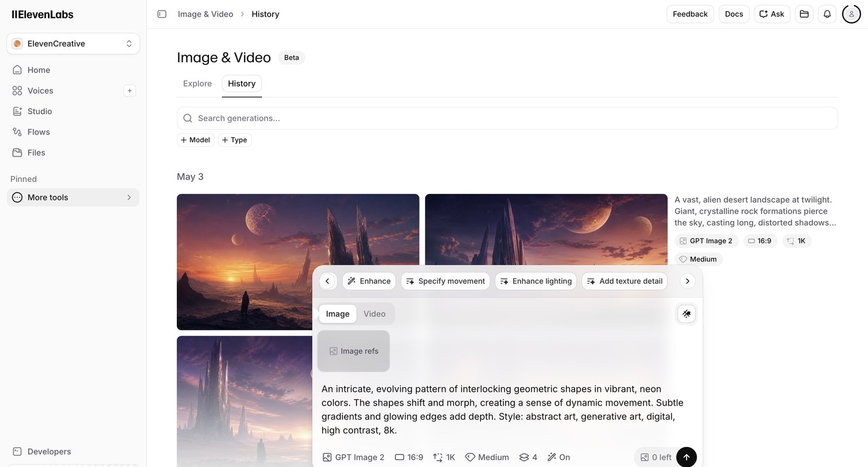Click Enhance lighting suggestion
The width and height of the screenshot is (868, 467).
pyautogui.click(x=536, y=281)
